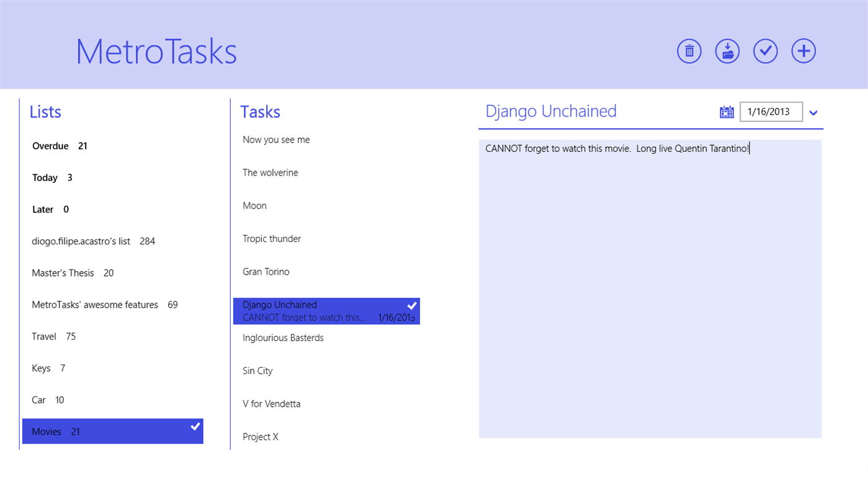
Task: Click the plus icon to add task
Action: click(803, 51)
